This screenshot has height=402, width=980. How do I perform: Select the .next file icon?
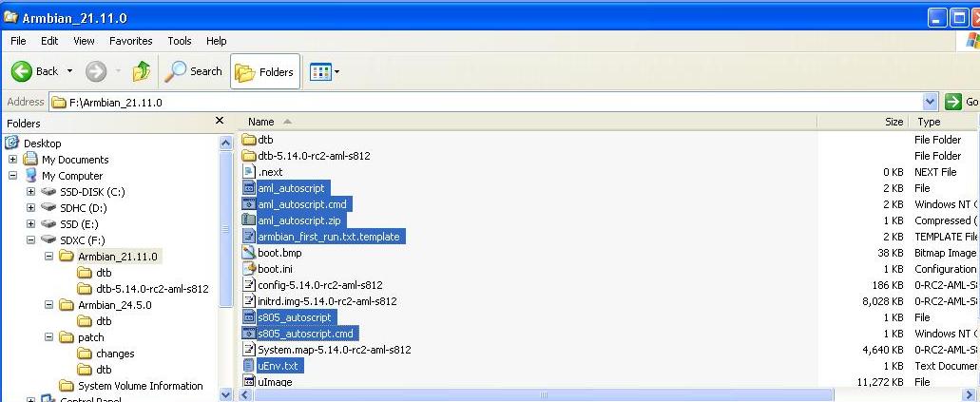tap(249, 172)
